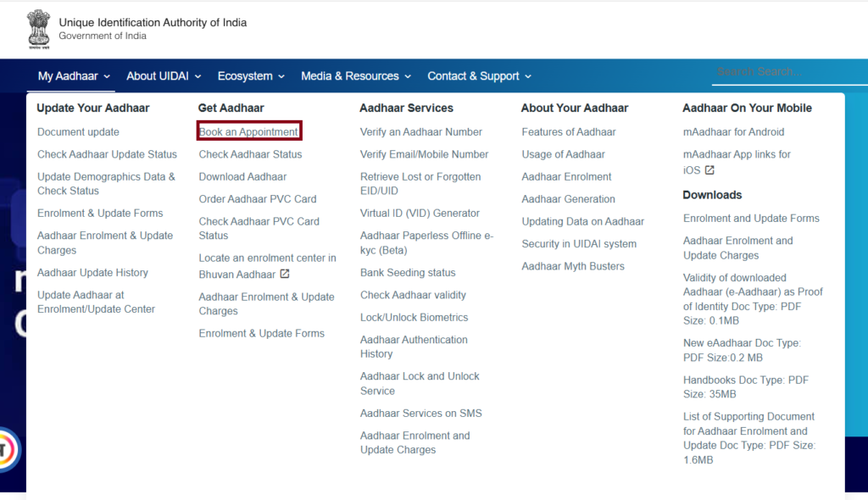868x500 pixels.
Task: Click external link icon beside Bhuvan Aadhaar
Action: (285, 274)
